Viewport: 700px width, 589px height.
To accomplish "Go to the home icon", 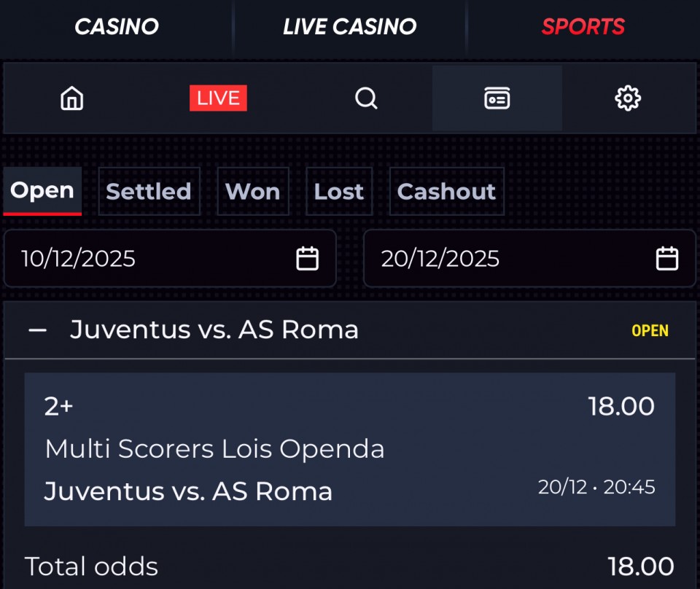I will coord(71,98).
